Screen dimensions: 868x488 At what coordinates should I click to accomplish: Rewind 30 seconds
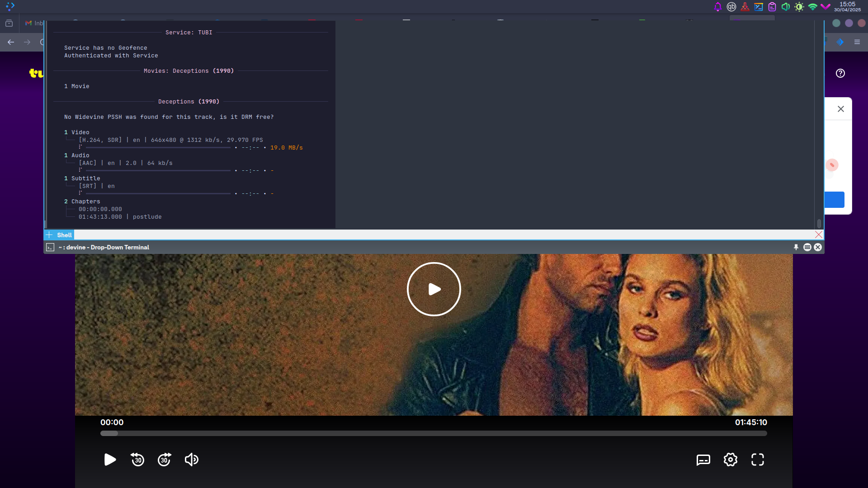pyautogui.click(x=137, y=460)
